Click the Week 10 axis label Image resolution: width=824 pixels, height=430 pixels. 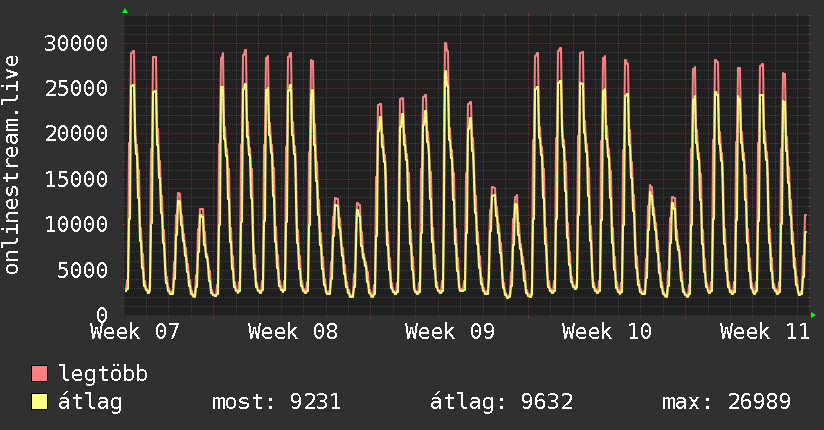tap(607, 332)
